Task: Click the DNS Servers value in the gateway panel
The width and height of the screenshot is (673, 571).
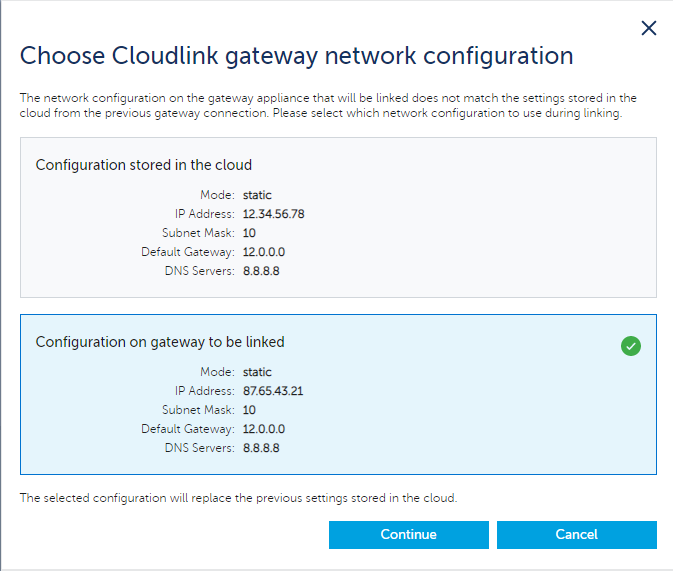Action: pos(261,448)
